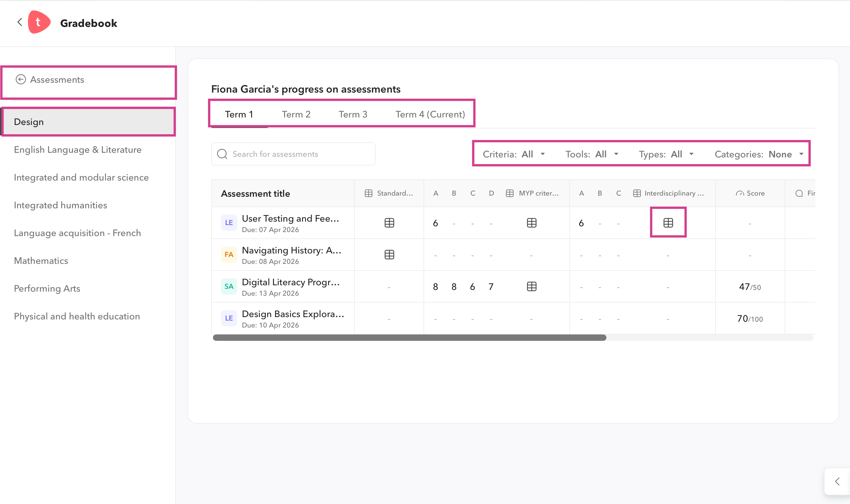Click the SA badge on Digital Literacy
850x504 pixels.
tap(229, 287)
